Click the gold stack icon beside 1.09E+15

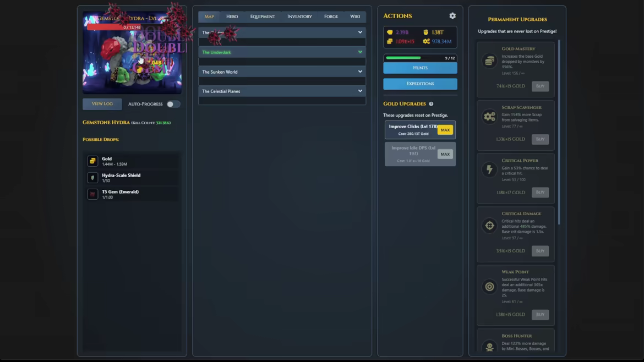pyautogui.click(x=390, y=41)
